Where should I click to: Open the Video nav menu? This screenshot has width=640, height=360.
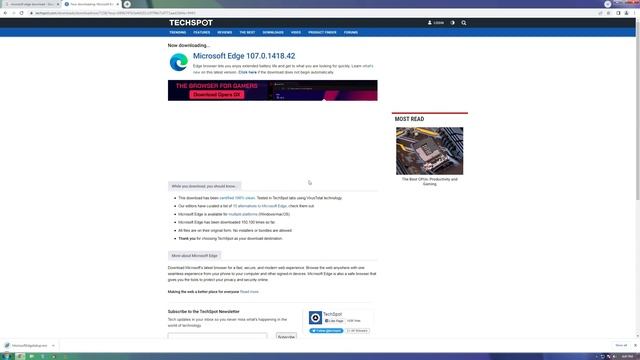296,32
